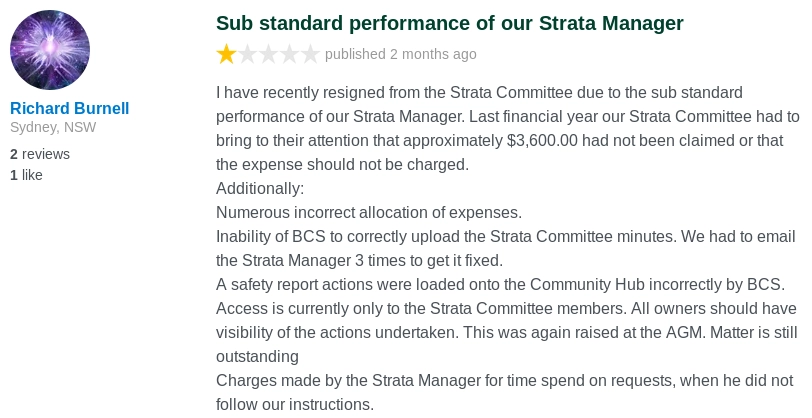Click the fifth grey rating star
The height and width of the screenshot is (418, 812).
310,54
